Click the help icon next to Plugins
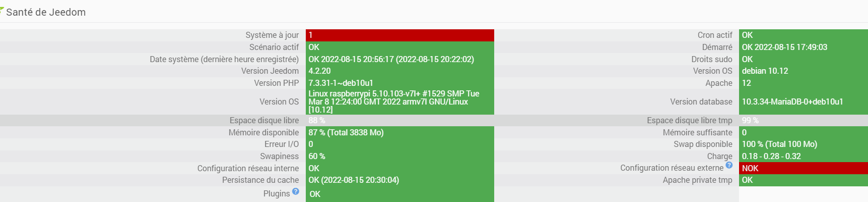This screenshot has width=868, height=202. click(x=296, y=191)
